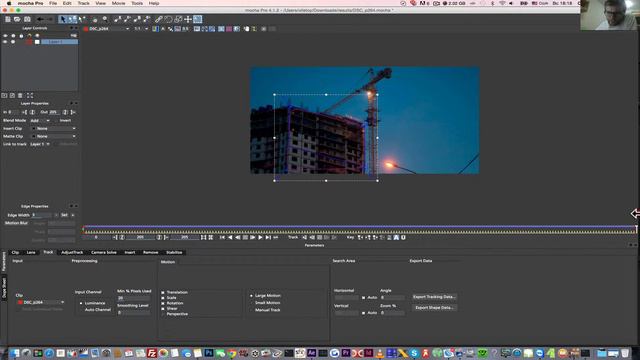
Task: Open FileZilla from the Dock
Action: [152, 353]
